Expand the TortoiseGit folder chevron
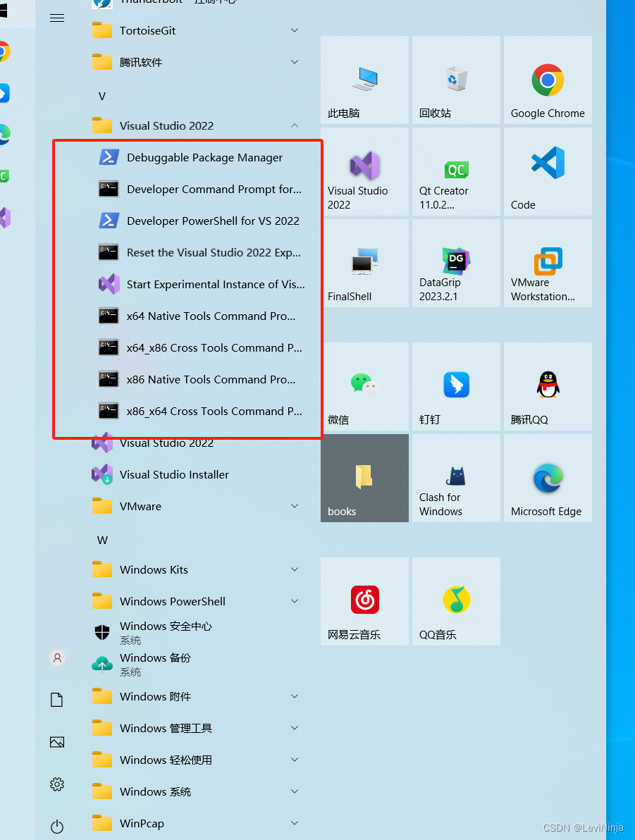Image resolution: width=635 pixels, height=840 pixels. tap(294, 30)
